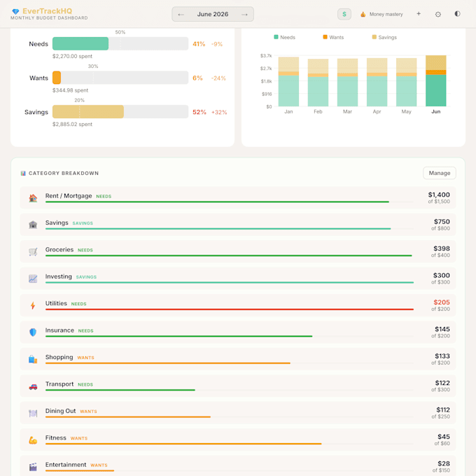Open the Money mastery badge
The image size is (476, 476).
pyautogui.click(x=381, y=14)
